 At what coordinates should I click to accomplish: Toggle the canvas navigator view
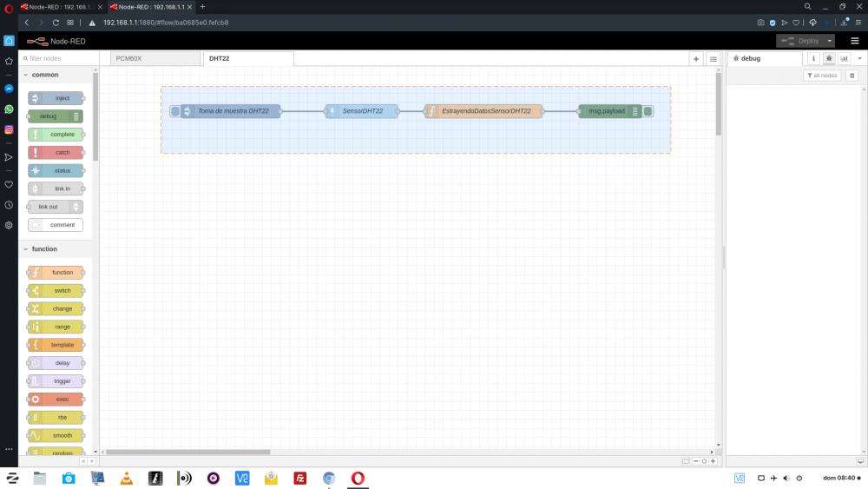click(686, 461)
